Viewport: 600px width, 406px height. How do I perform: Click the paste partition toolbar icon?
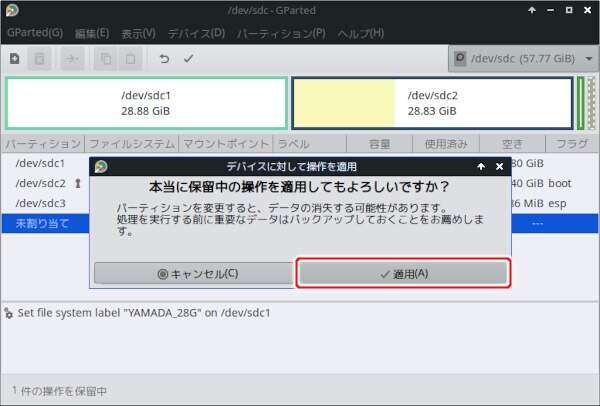pos(130,59)
